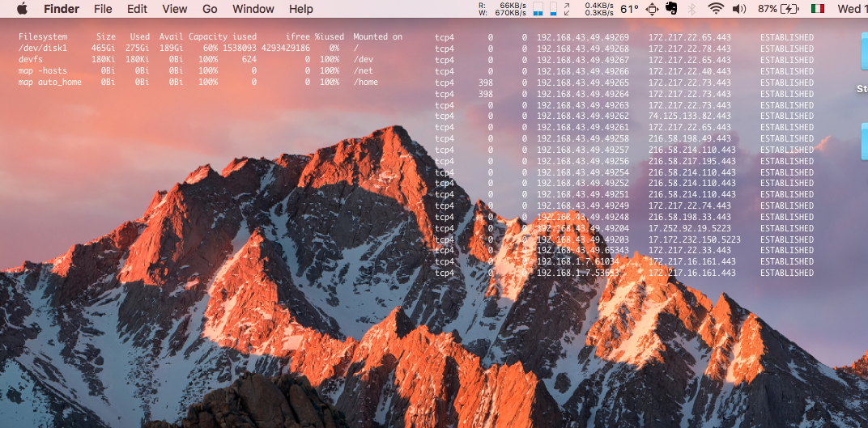Open the Evernote elephant menu bar icon
Viewport: 868px width, 428px height.
671,8
